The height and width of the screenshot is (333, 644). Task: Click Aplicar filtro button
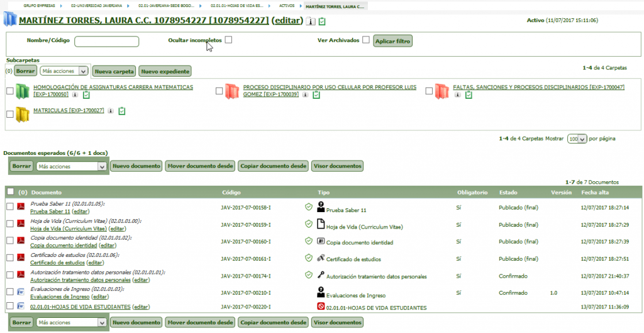pos(392,41)
